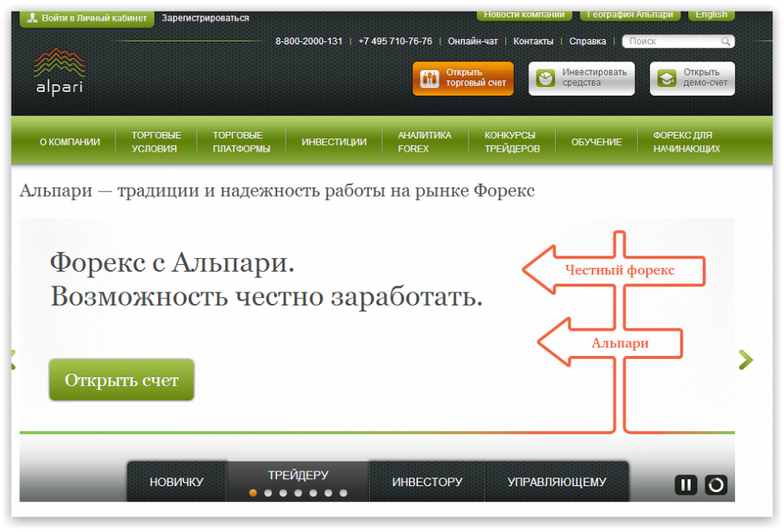Open the ФОРЕКС ДЛЯ НАЧИНАЮЩИХ menu
The image size is (784, 532).
click(x=687, y=142)
